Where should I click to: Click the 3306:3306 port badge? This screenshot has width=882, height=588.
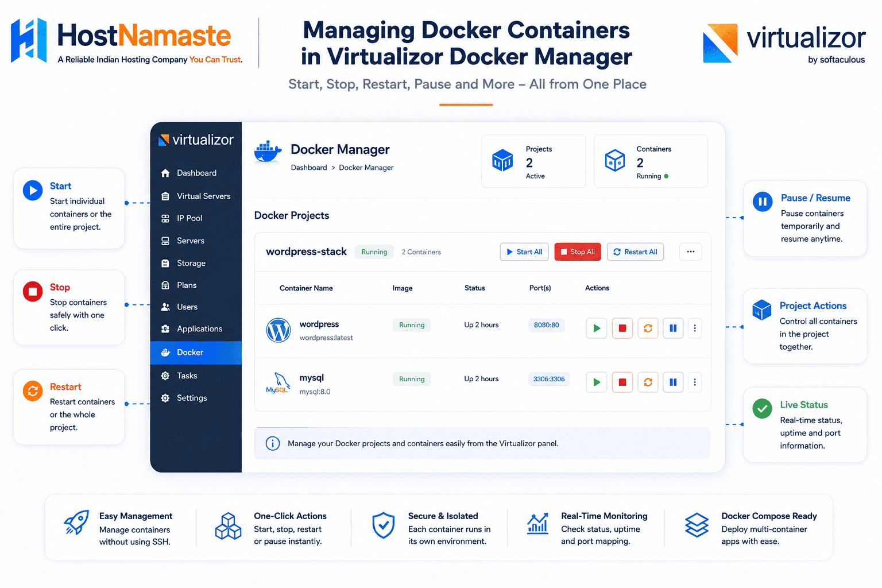point(549,379)
